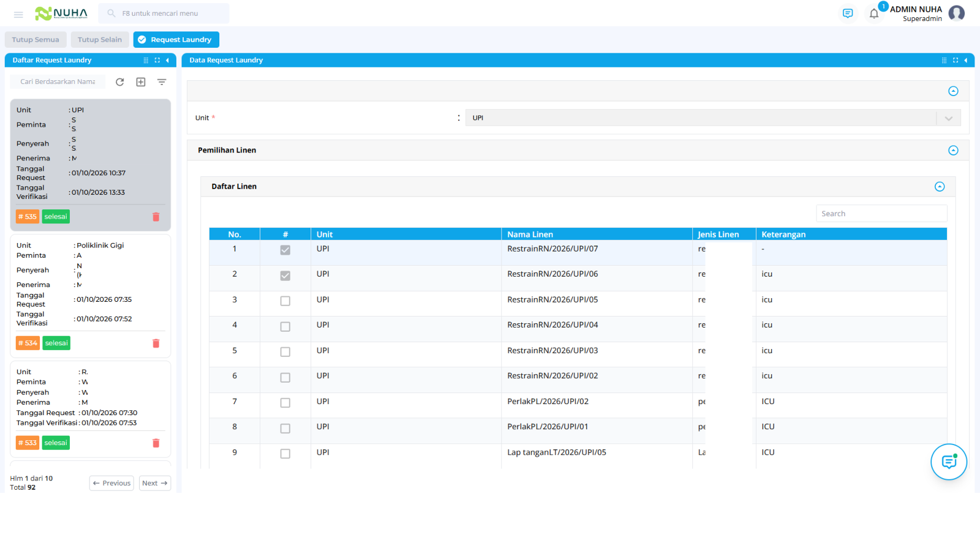Image resolution: width=980 pixels, height=551 pixels.
Task: Maximize the Daftar Request Laundry panel
Action: pos(157,60)
